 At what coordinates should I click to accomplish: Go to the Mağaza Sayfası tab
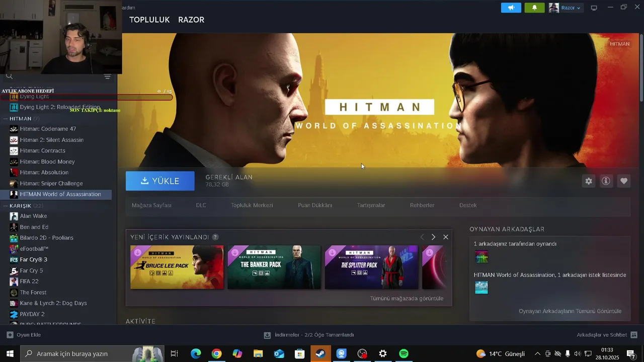click(151, 205)
